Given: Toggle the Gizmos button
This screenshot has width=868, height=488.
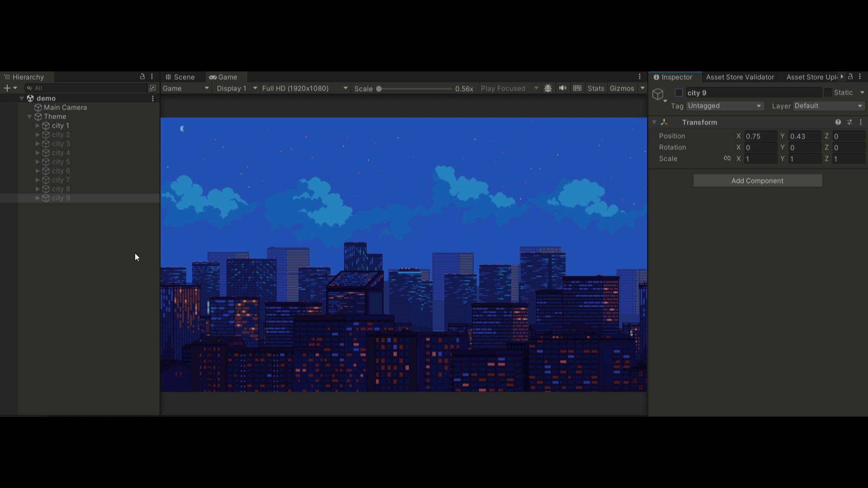Looking at the screenshot, I should point(622,89).
